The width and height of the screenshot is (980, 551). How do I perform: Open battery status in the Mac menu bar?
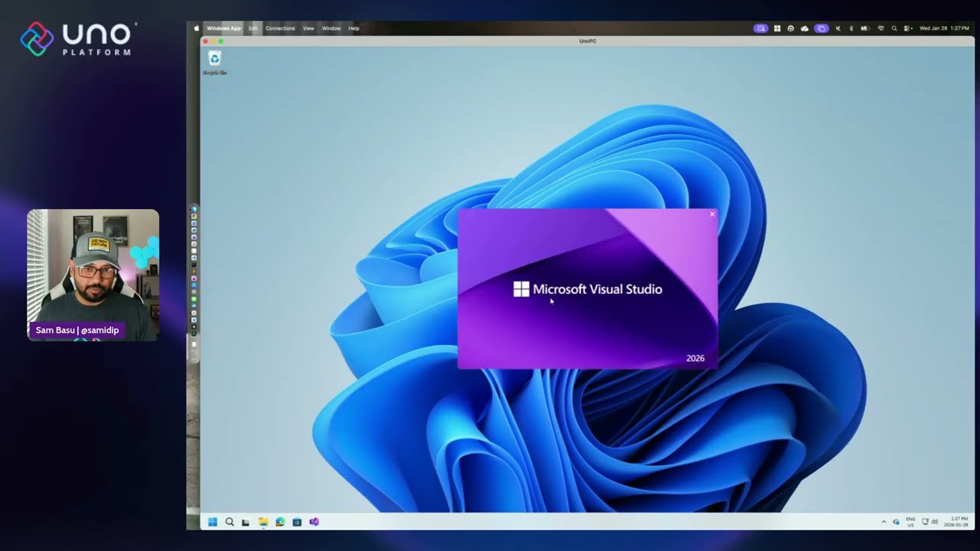(x=866, y=28)
